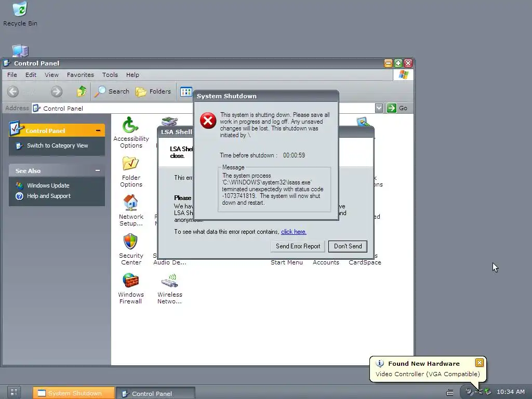Select the Recycle Bin desktop icon
This screenshot has width=532, height=399.
[20, 14]
